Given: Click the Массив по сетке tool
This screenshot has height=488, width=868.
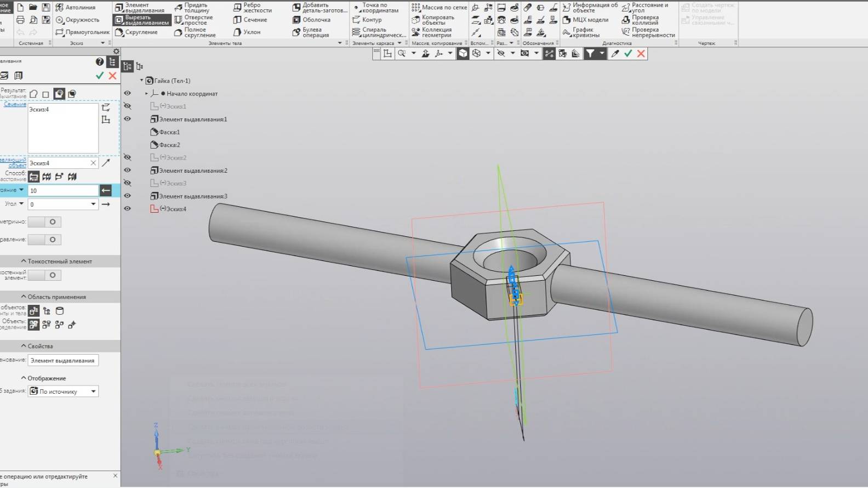Looking at the screenshot, I should tap(439, 8).
